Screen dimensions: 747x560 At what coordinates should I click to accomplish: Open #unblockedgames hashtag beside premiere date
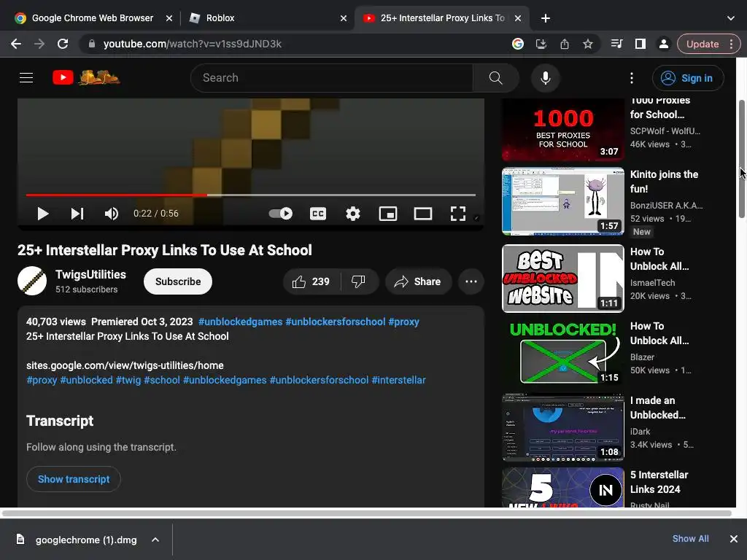pos(240,322)
